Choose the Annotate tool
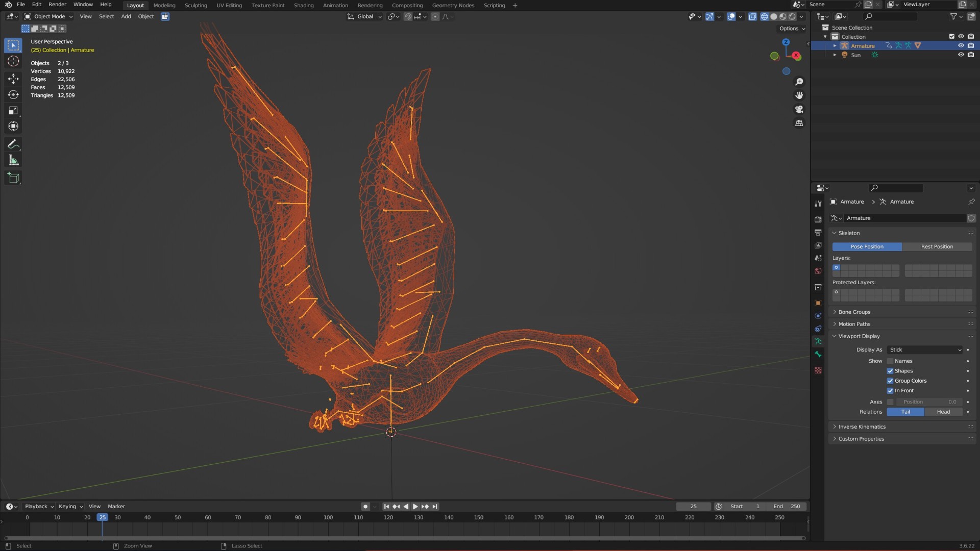The width and height of the screenshot is (980, 551). click(13, 144)
